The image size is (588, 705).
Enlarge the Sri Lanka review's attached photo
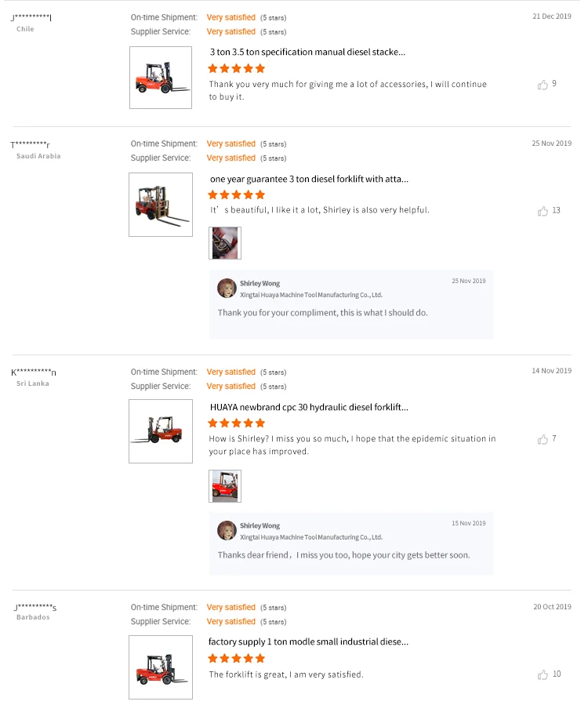[225, 486]
